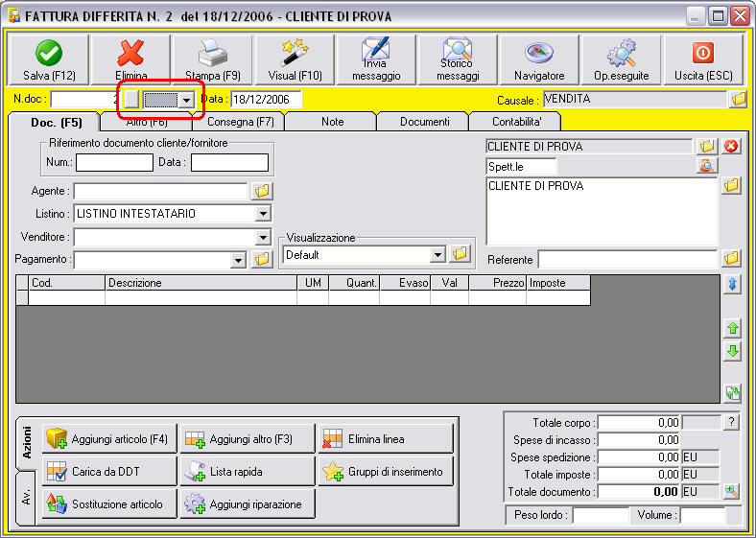
Task: Move line down with green arrow
Action: click(732, 351)
